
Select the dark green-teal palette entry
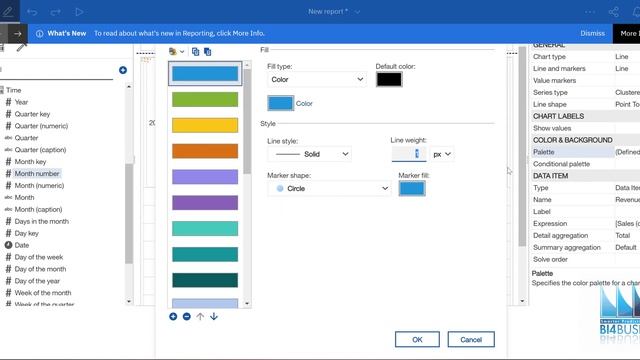coord(205,280)
